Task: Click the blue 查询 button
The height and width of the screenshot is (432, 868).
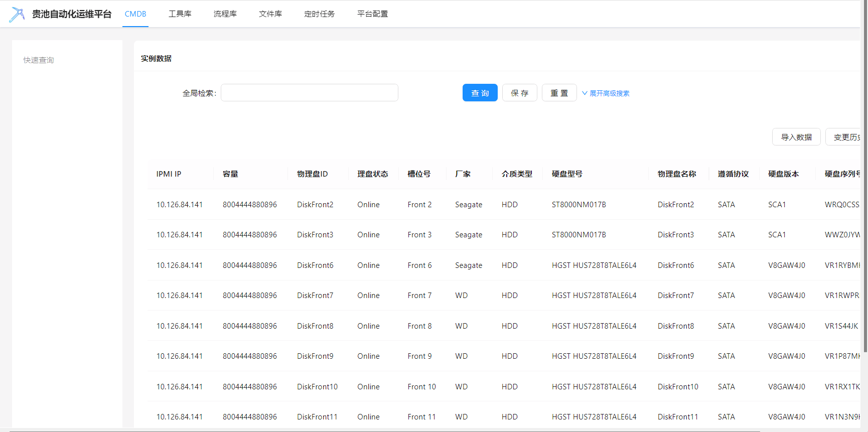Action: 480,93
